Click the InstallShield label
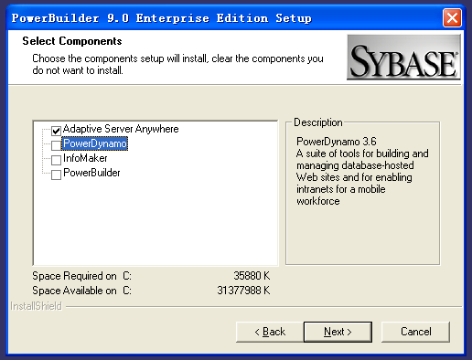472x361 pixels. point(36,306)
